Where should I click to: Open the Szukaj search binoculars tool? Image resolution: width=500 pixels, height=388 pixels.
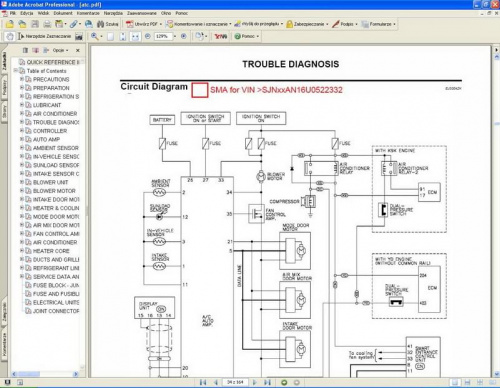(x=107, y=24)
